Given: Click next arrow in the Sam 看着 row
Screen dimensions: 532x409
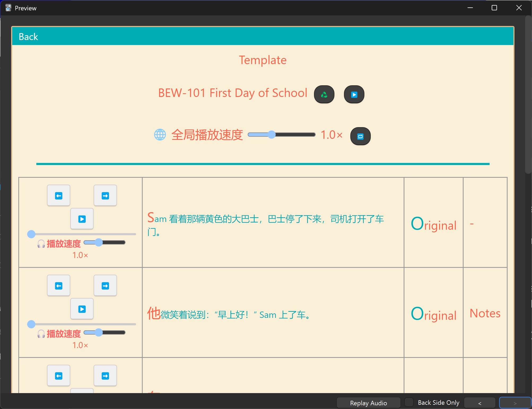Looking at the screenshot, I should click(105, 195).
